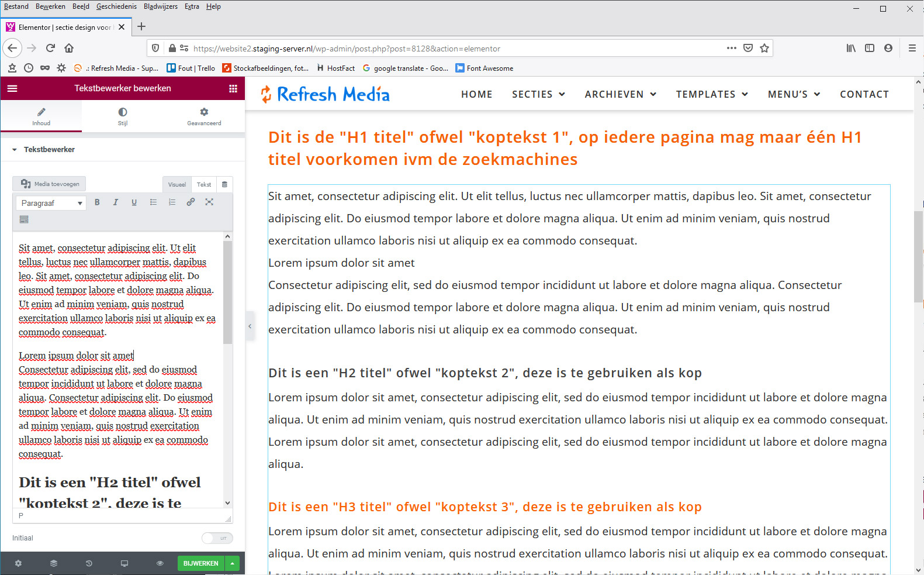Open the distraction-free fullscreen editor mode
This screenshot has height=575, width=924.
[209, 202]
